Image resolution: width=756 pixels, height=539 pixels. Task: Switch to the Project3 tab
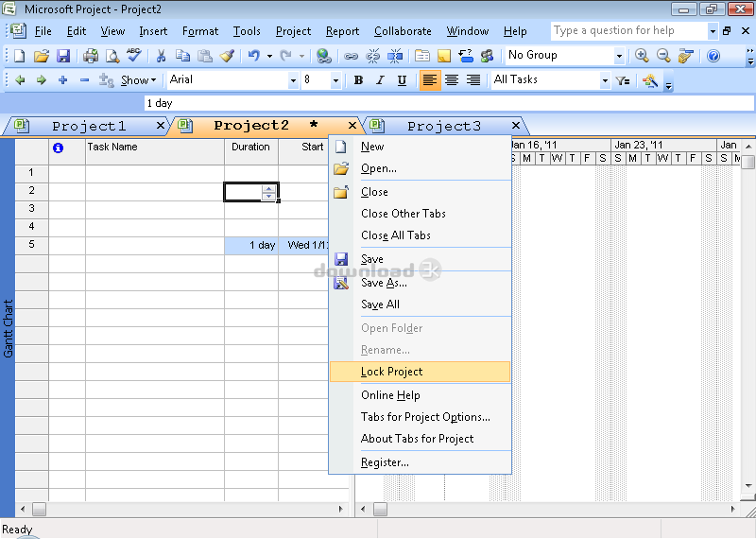click(444, 126)
